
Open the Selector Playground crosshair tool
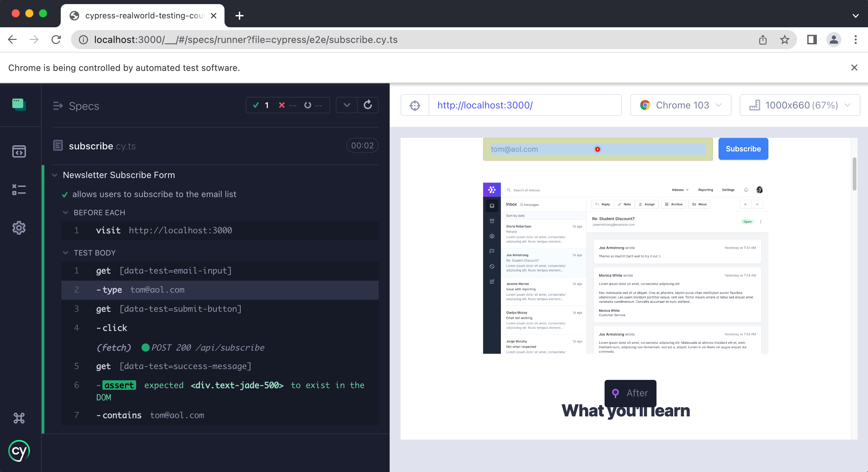coord(415,105)
